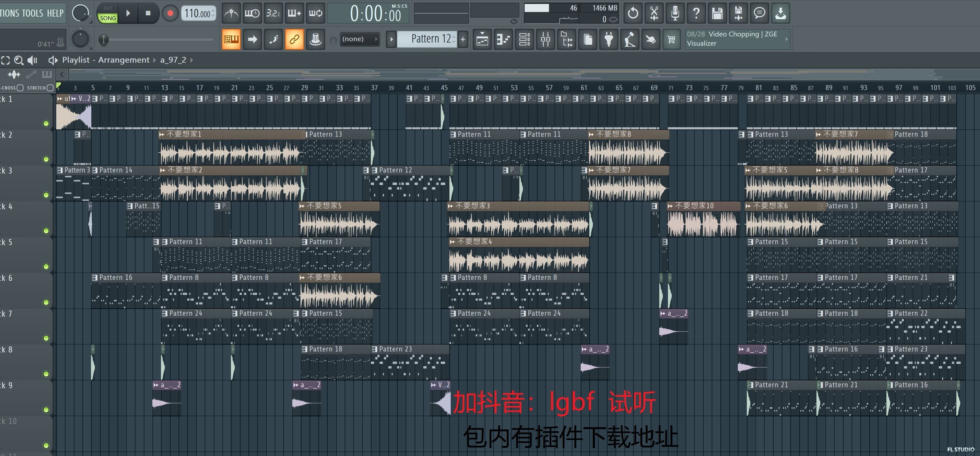Viewport: 980px width, 456px height.
Task: Open the partially visible OPTIONS menu
Action: coord(10,13)
